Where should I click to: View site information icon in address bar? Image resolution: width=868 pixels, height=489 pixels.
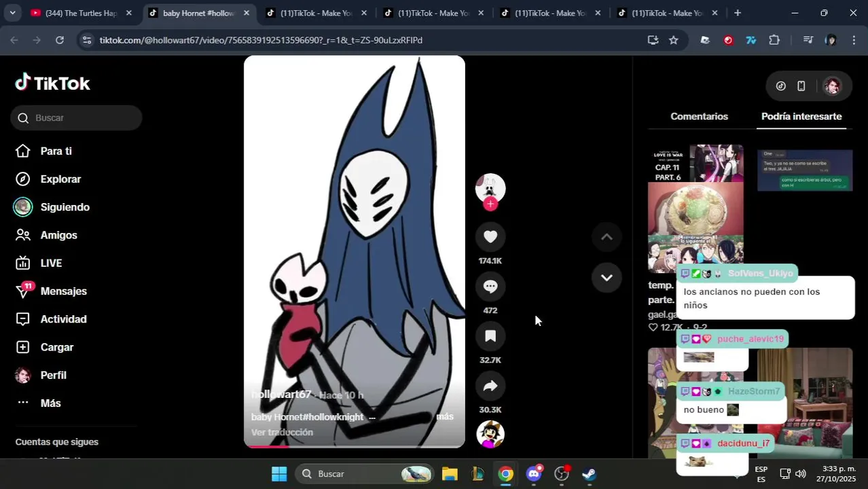point(86,40)
